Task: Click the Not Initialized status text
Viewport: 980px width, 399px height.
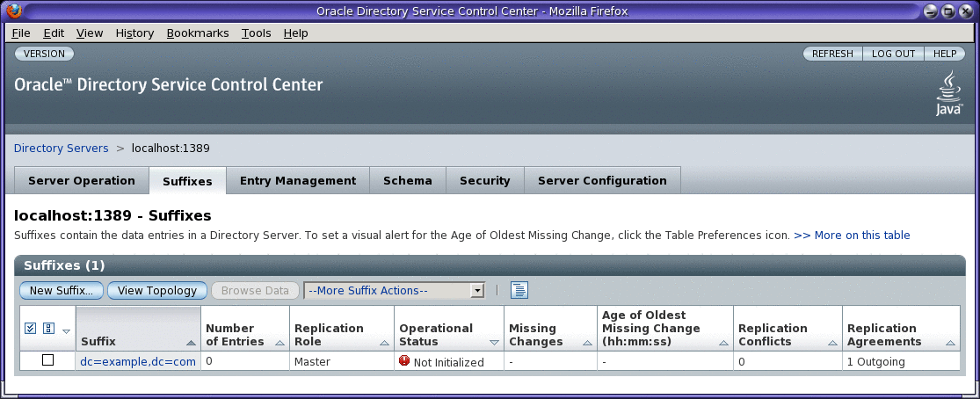Action: tap(449, 362)
